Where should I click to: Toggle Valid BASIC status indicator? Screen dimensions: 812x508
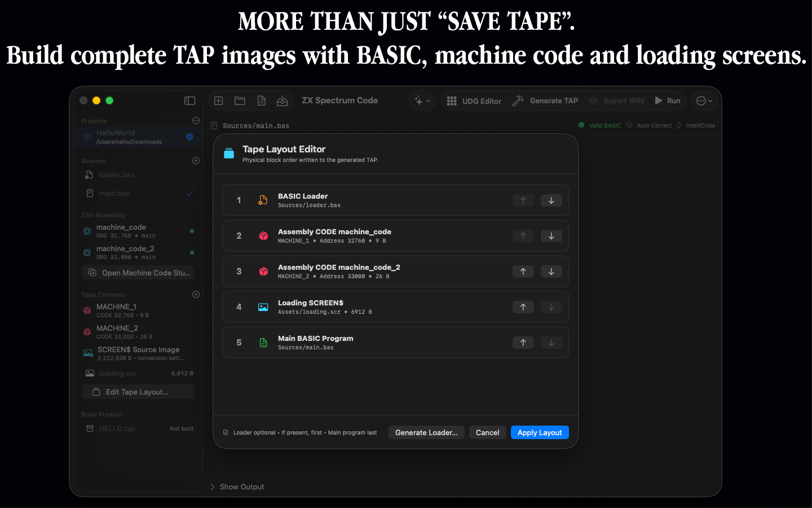599,125
